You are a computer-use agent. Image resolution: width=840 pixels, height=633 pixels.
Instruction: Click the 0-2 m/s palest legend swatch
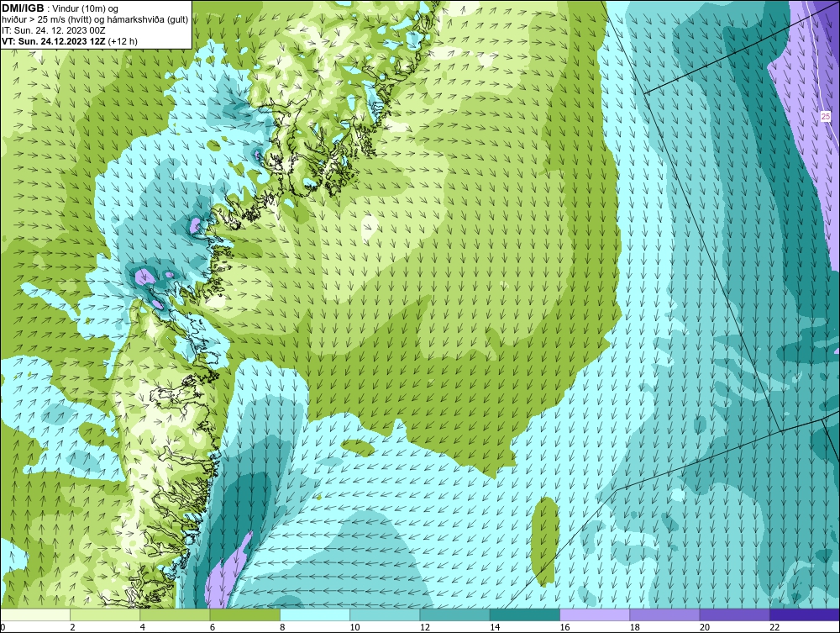35,615
